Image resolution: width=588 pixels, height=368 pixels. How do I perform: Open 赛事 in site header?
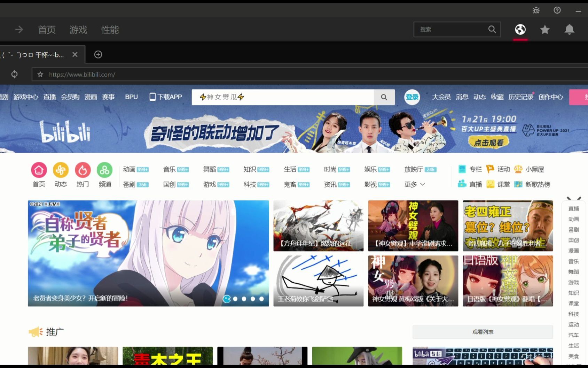pyautogui.click(x=108, y=97)
